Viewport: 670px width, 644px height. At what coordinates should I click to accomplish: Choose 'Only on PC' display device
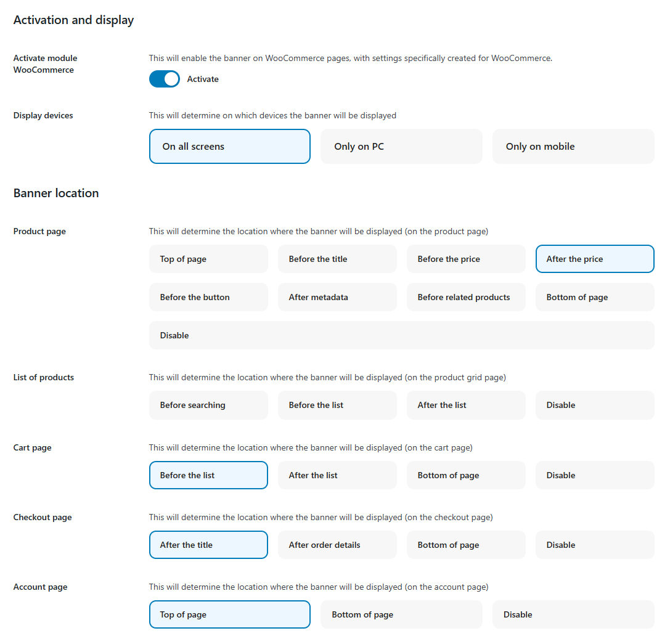(401, 147)
